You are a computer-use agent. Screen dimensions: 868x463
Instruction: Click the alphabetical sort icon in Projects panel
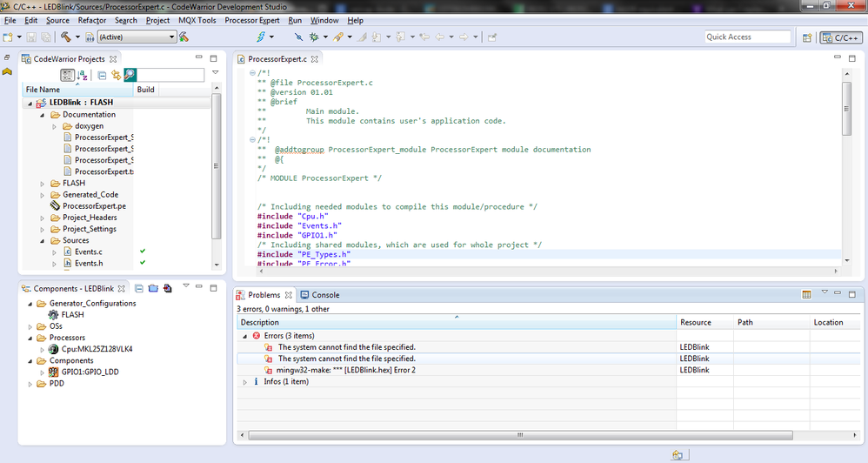83,76
